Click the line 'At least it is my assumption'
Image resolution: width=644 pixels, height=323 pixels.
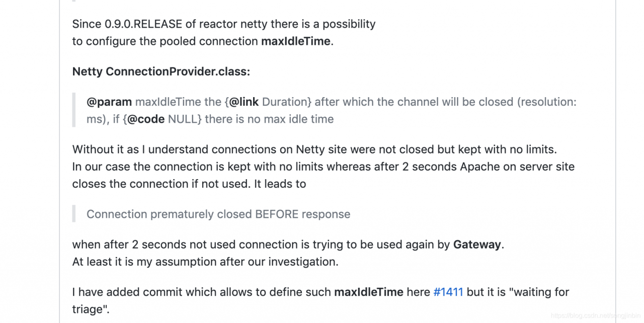205,262
